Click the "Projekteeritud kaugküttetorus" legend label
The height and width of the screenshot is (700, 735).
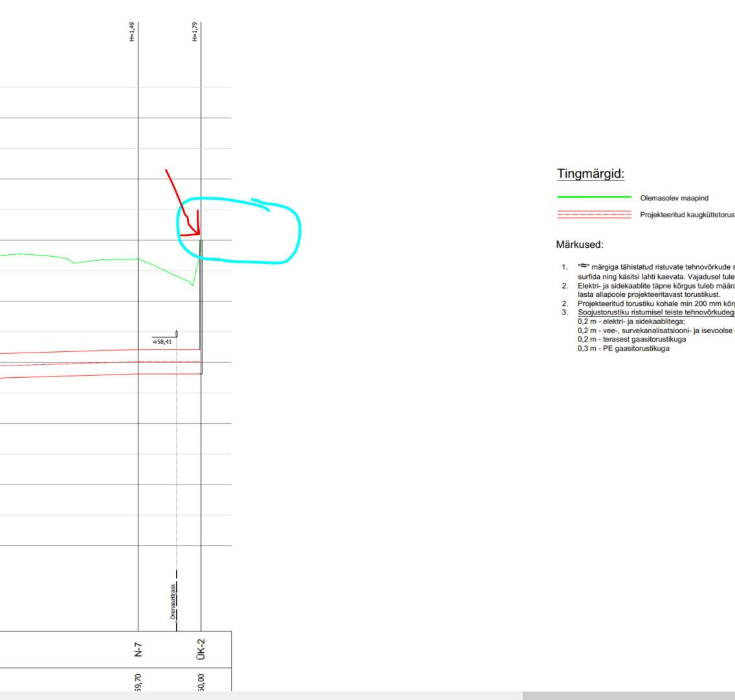click(687, 215)
